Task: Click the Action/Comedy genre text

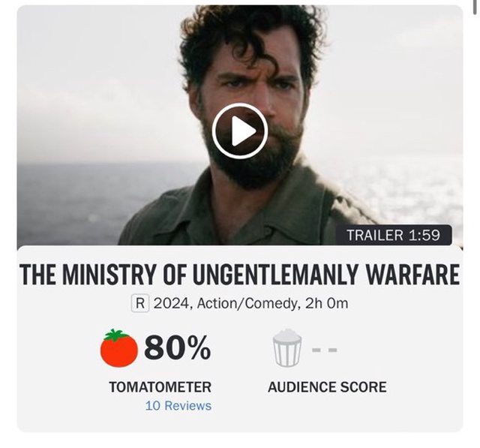Action: 247,303
